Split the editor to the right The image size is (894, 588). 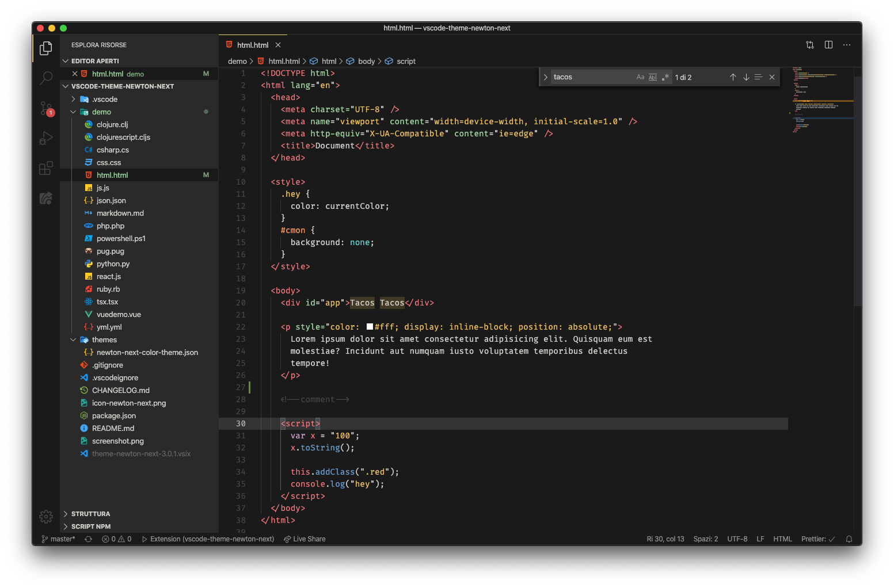tap(828, 45)
